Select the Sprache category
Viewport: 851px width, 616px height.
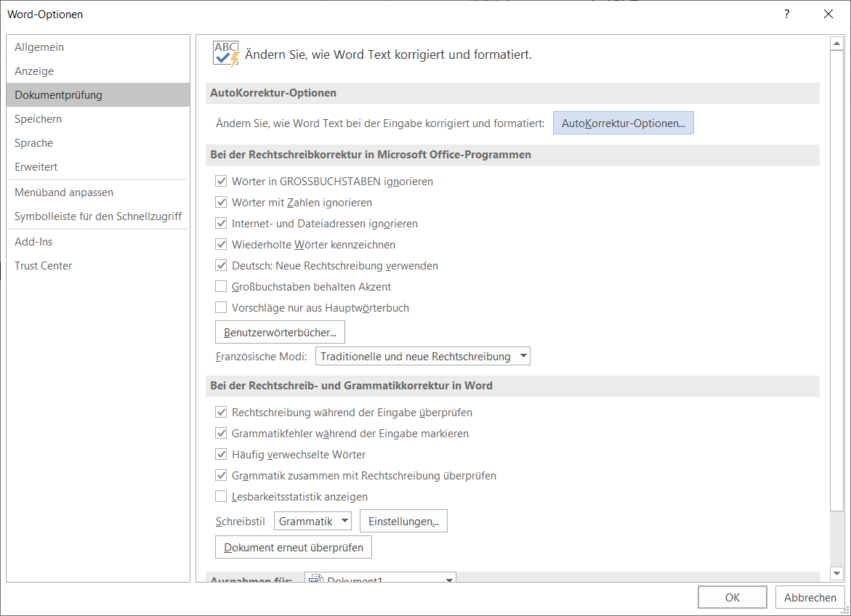(x=98, y=142)
